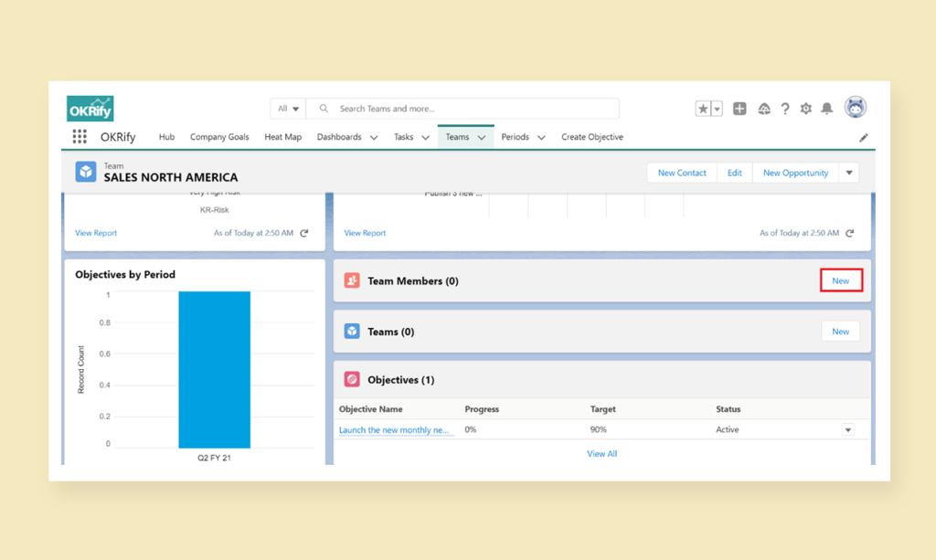The image size is (936, 560).
Task: Click the Objectives target icon
Action: (x=354, y=379)
